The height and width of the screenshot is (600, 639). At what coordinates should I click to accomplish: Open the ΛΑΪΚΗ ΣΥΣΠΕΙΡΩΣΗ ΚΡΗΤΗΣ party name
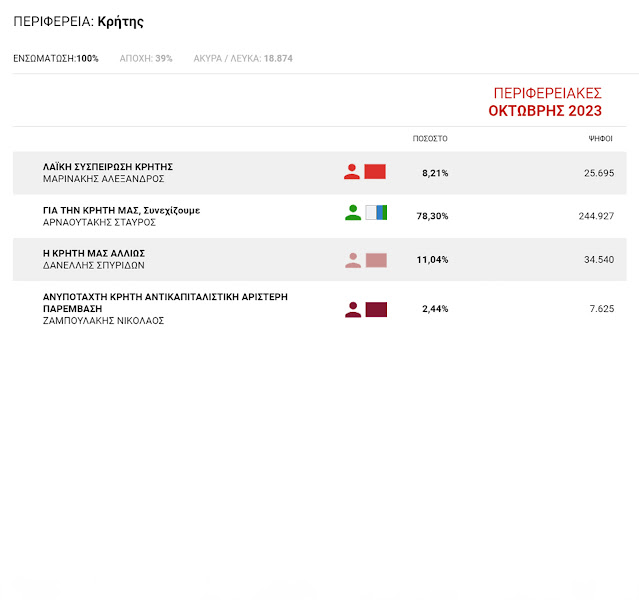pos(108,167)
